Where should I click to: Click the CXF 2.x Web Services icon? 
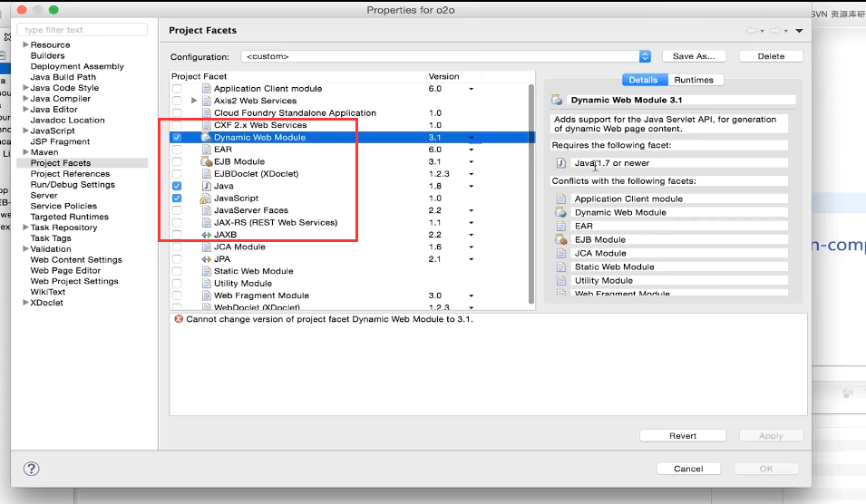[207, 125]
